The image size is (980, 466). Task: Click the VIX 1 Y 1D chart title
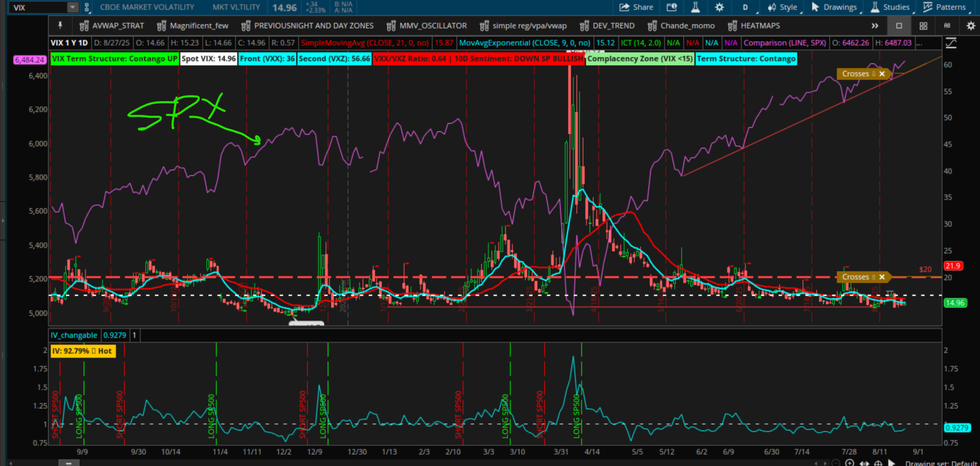[x=69, y=43]
